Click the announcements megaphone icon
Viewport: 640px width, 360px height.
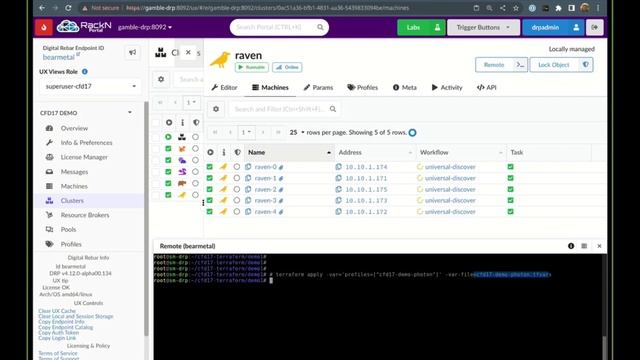click(x=132, y=52)
